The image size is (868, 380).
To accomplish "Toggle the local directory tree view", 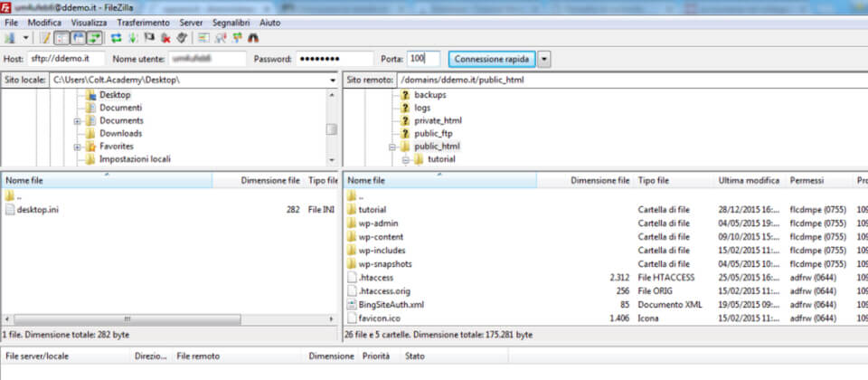I will [62, 38].
